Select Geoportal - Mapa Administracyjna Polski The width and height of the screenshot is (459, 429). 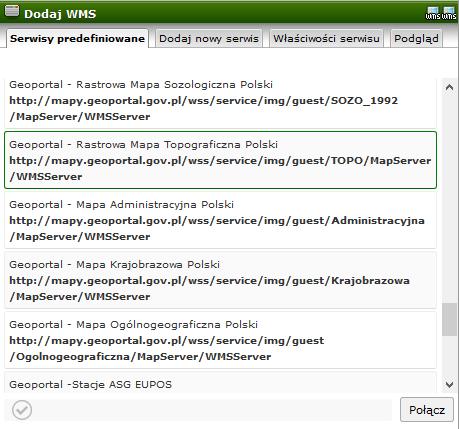(x=220, y=220)
